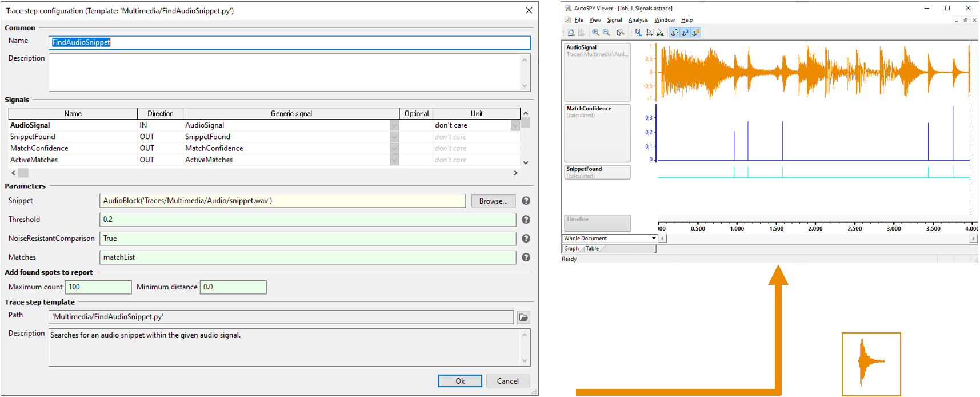
Task: Click the Matches field showing matchList
Action: tap(307, 257)
